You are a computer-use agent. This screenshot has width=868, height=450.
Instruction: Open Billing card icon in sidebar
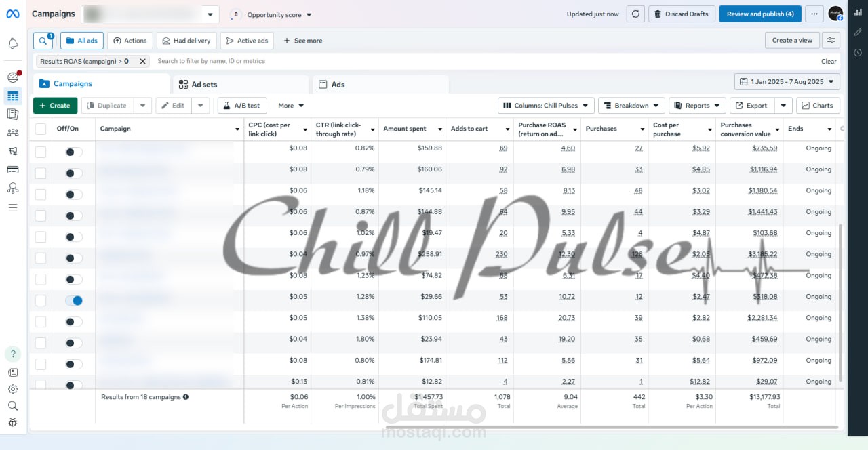tap(13, 169)
